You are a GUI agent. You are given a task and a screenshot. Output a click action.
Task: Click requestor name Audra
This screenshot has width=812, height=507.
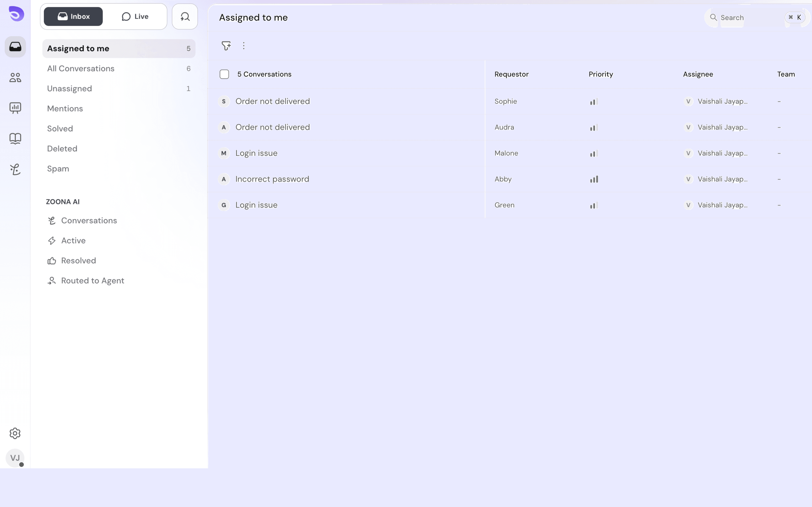[504, 127]
